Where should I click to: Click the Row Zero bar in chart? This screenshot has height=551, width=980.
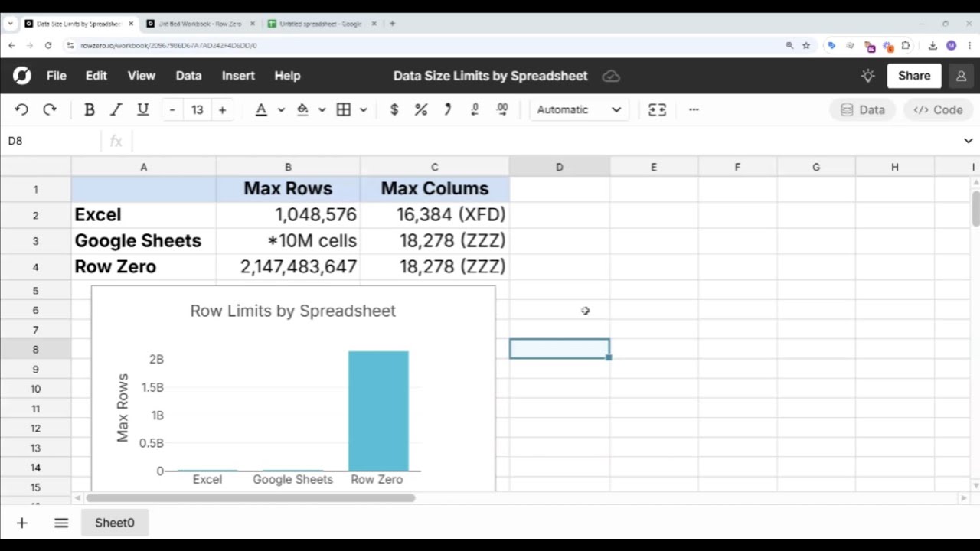[378, 411]
